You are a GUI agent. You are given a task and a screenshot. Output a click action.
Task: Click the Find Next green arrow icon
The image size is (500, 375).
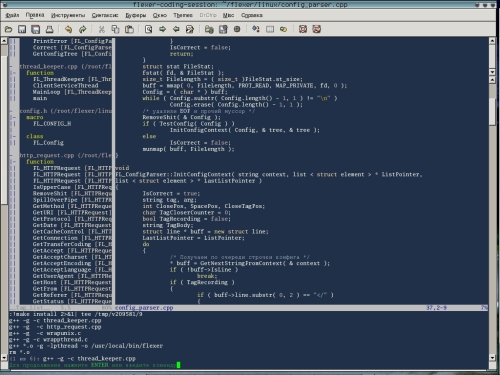162,29
